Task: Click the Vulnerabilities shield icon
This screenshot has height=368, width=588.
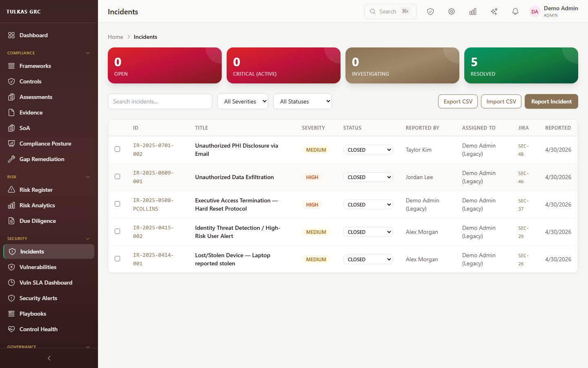Action: click(x=11, y=267)
